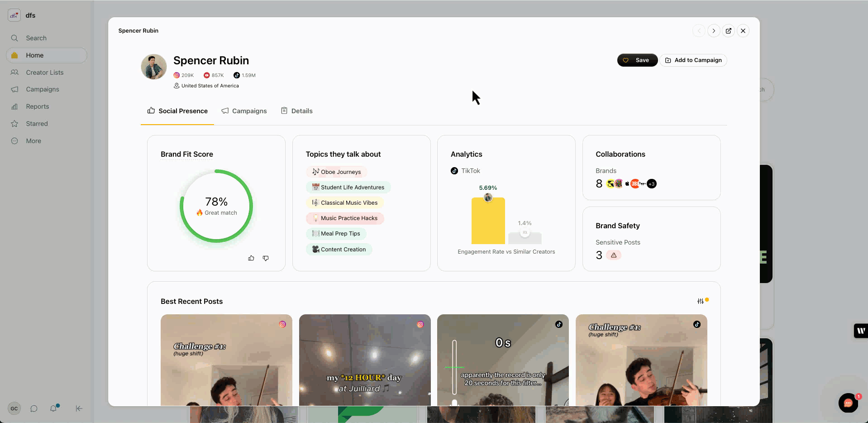Expand the +3 more brands badge
Viewport: 868px width, 423px height.
click(652, 183)
